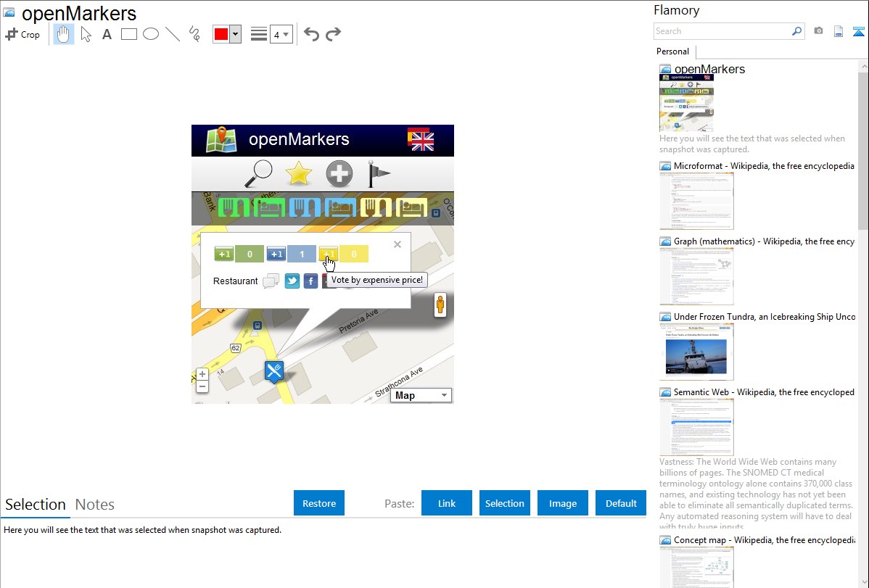Screen dimensions: 869x588
Task: Open the color picker dropdown arrow
Action: tap(236, 34)
